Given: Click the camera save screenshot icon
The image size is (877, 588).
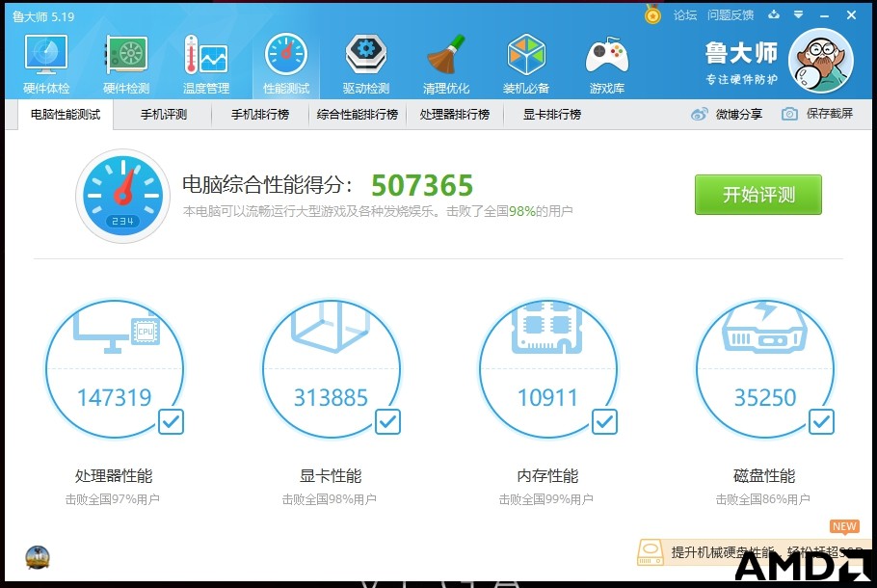Looking at the screenshot, I should pyautogui.click(x=789, y=114).
